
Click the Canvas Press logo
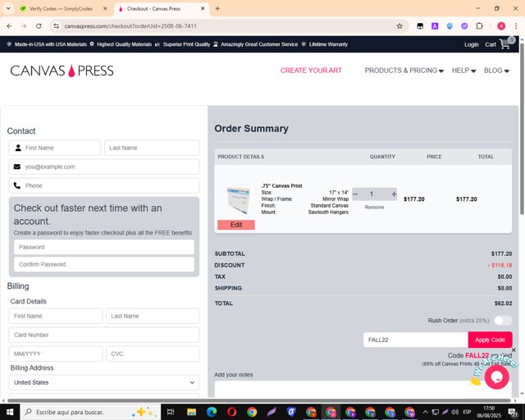tap(62, 71)
